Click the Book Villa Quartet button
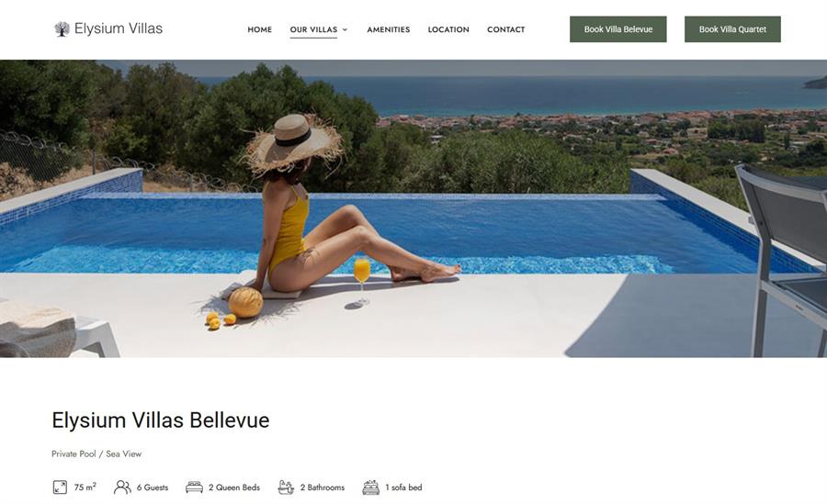 tap(732, 29)
